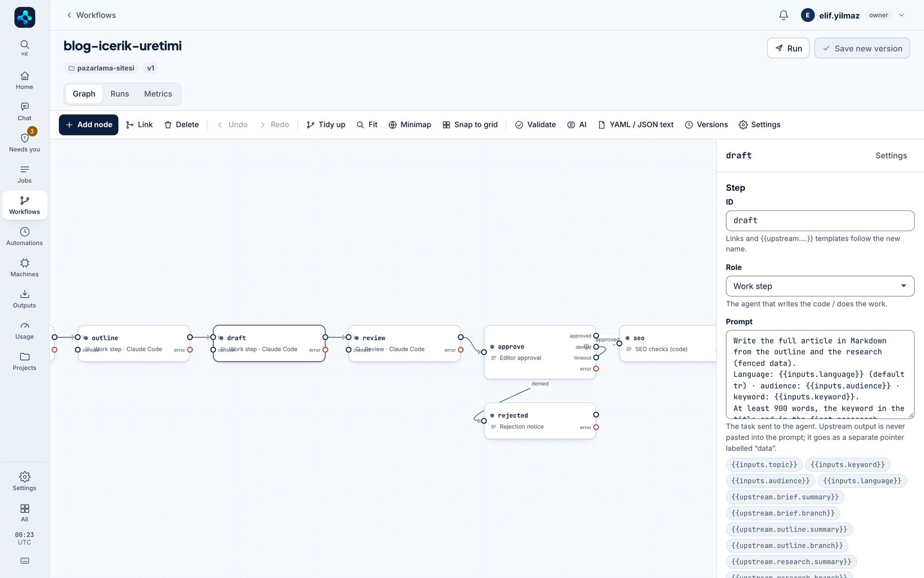Image resolution: width=924 pixels, height=578 pixels.
Task: Validate the workflow
Action: point(535,125)
